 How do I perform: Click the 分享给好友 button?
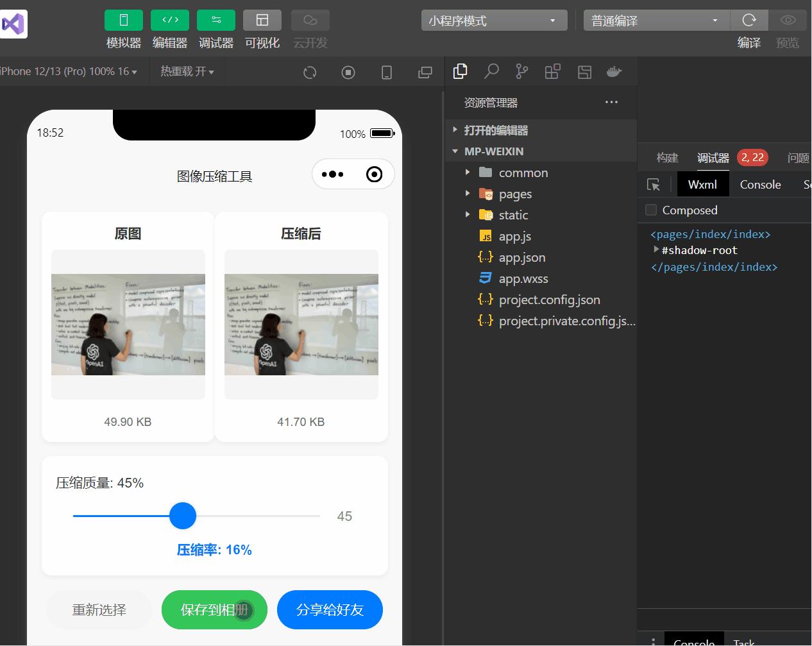330,610
